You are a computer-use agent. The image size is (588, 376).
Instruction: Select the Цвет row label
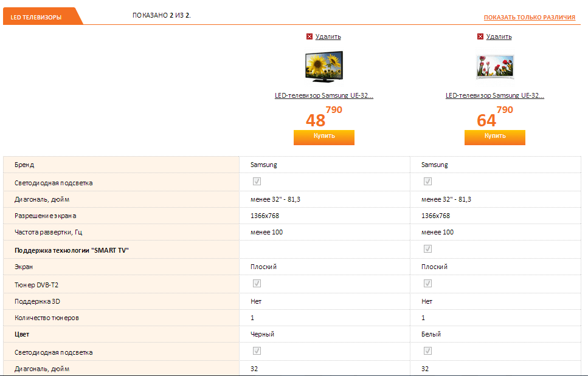click(22, 334)
